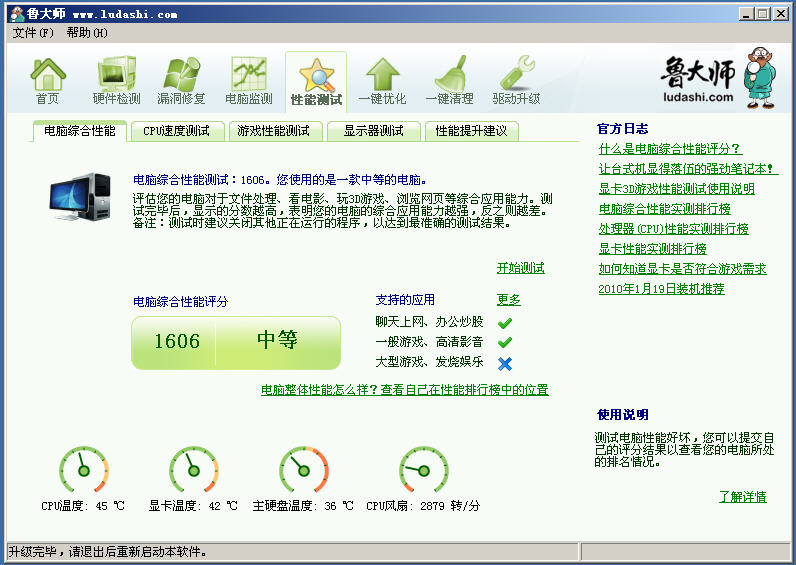
Task: Open 电脑监测 computer monitoring
Action: point(249,81)
